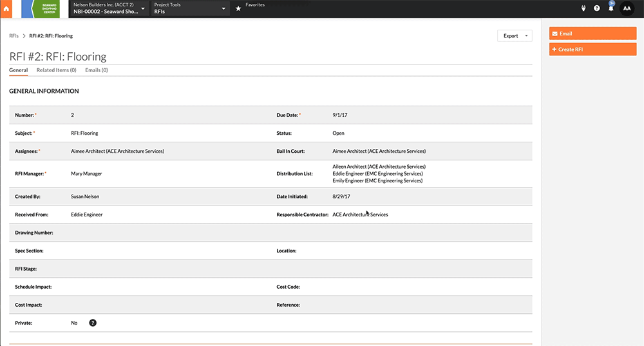This screenshot has height=346, width=644.
Task: Open the project selector dropdown
Action: (108, 8)
